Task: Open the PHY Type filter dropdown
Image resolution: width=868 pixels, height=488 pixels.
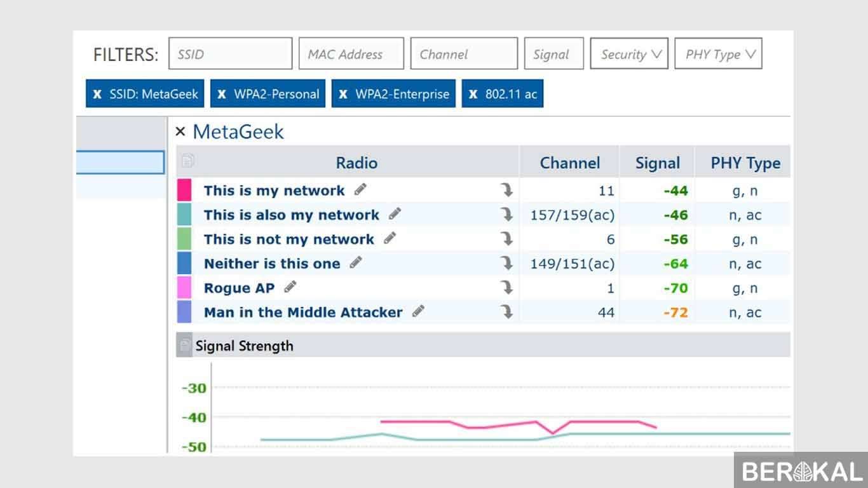Action: tap(719, 54)
